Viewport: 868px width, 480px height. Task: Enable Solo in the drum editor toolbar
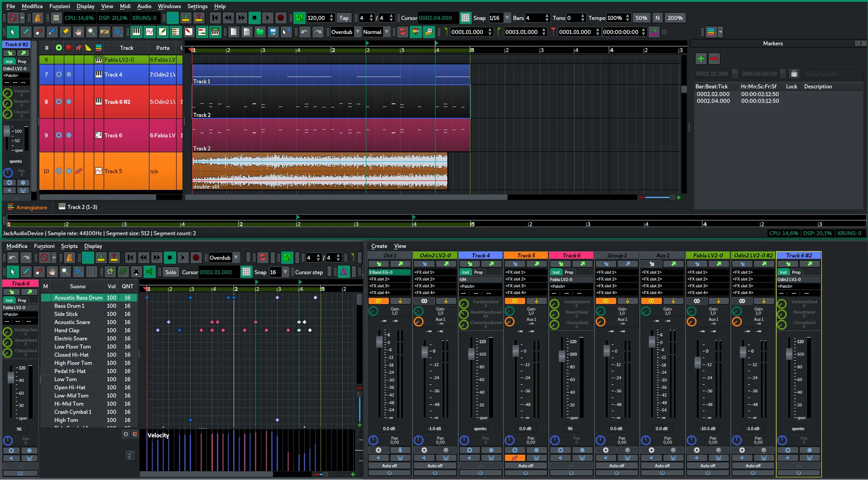[x=171, y=272]
